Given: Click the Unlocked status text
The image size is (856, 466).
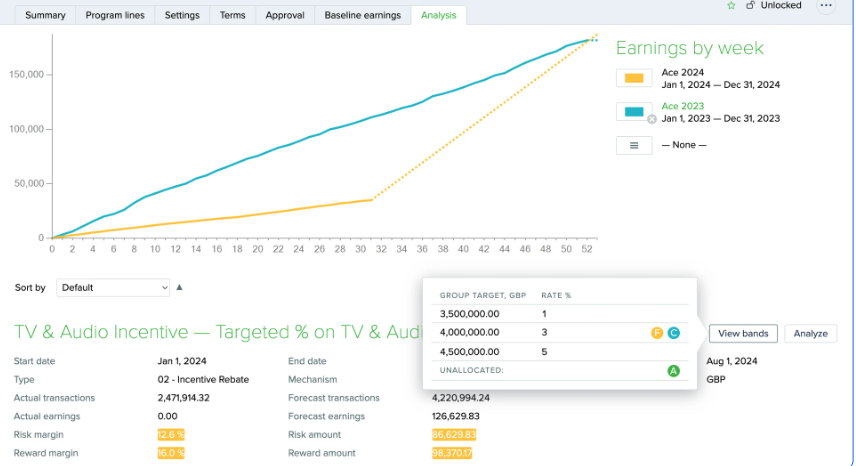Looking at the screenshot, I should 781,5.
